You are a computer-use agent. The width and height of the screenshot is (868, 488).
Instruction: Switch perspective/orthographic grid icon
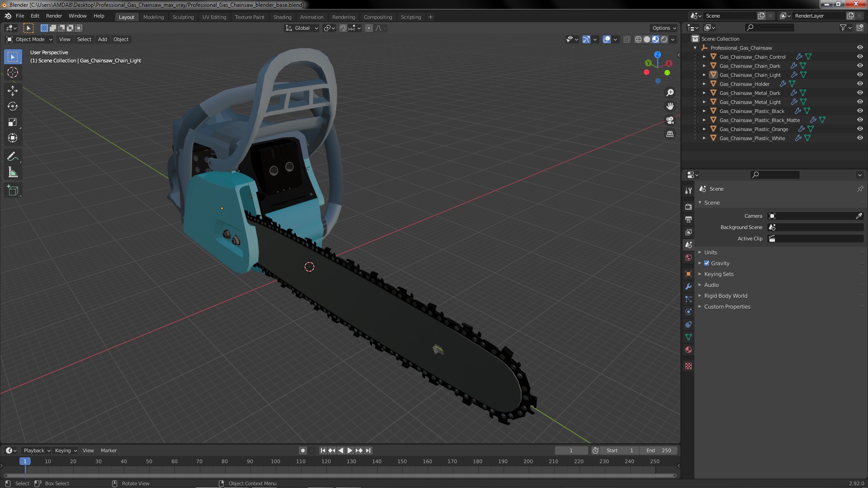670,134
